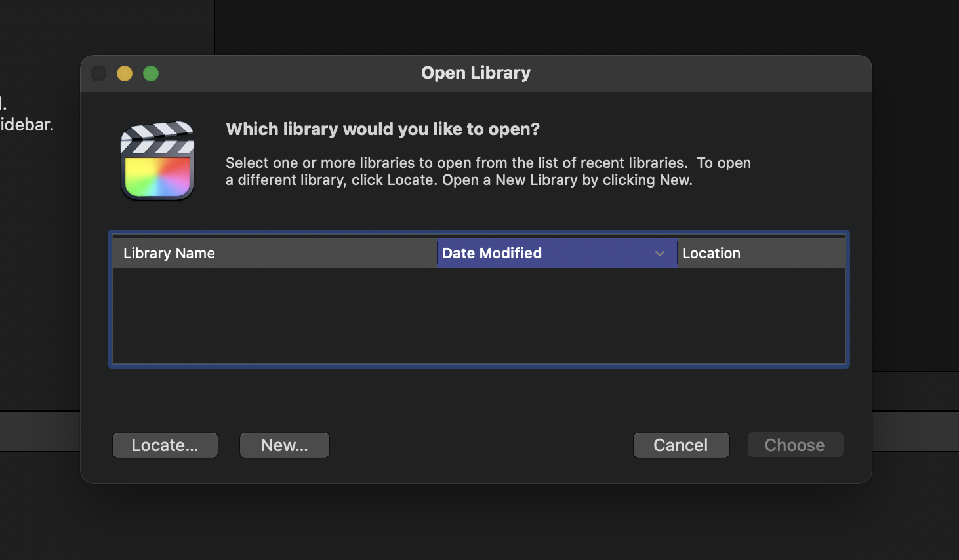Click the 'Which library would you like to open?' heading
The height and width of the screenshot is (560, 959).
pos(383,129)
